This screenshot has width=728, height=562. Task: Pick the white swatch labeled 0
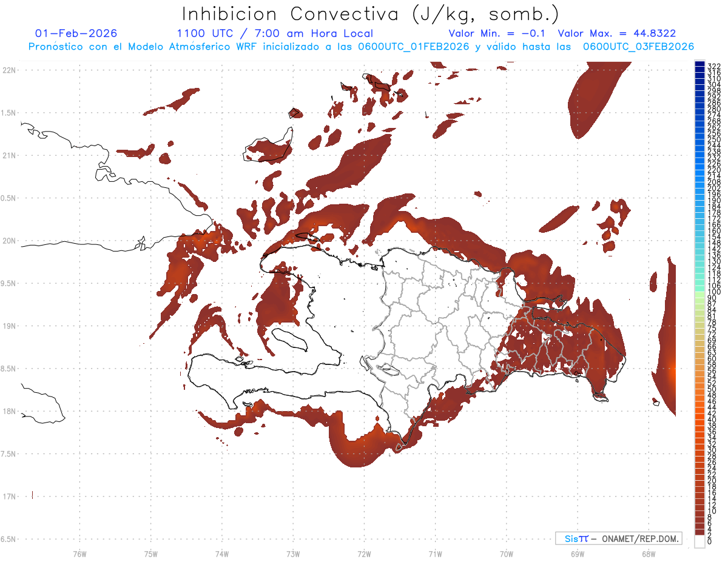(699, 541)
